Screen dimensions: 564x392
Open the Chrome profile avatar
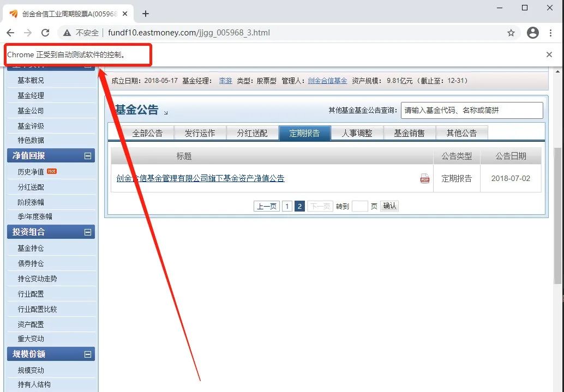coord(532,33)
